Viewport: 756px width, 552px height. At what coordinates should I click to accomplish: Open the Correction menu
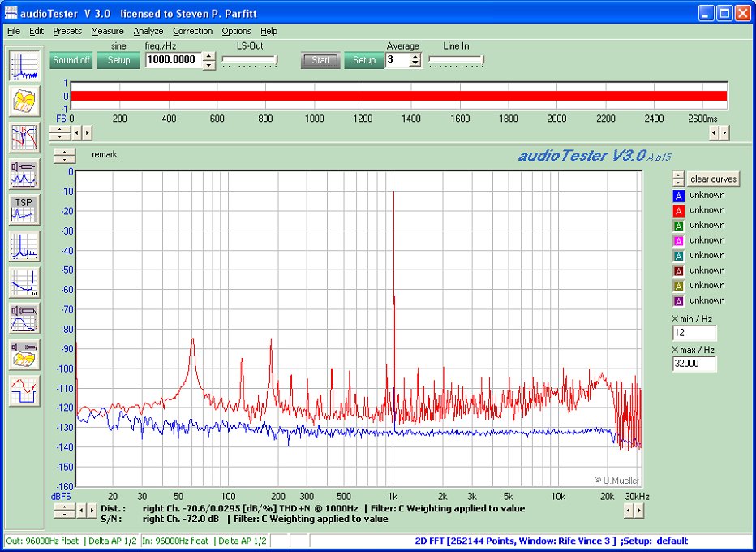(x=192, y=31)
